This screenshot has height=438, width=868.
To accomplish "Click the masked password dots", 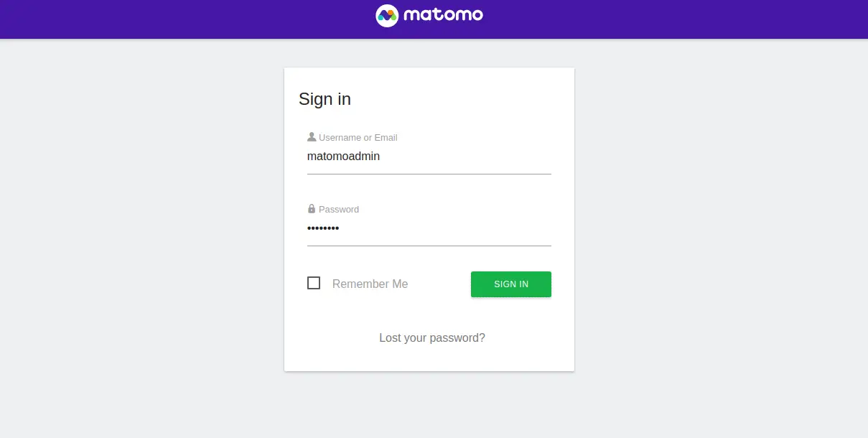I will (x=323, y=228).
